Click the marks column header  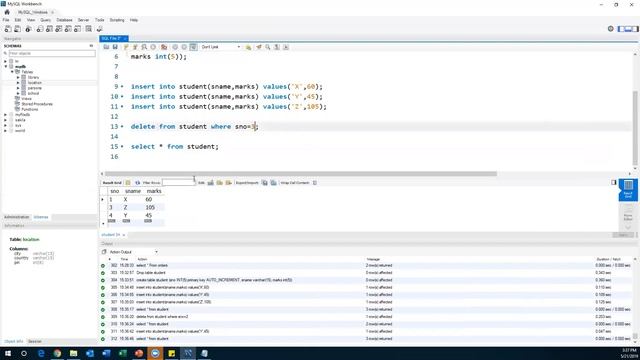click(154, 191)
